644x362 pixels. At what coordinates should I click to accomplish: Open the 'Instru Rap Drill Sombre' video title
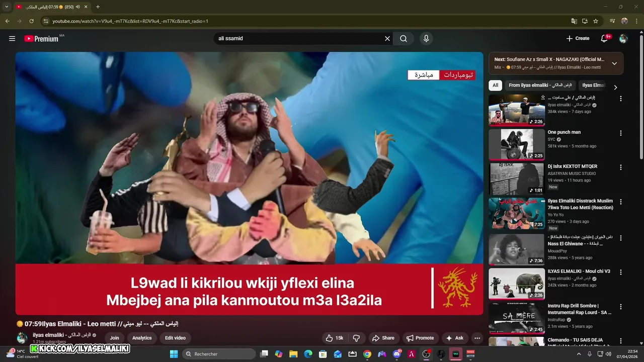580,309
